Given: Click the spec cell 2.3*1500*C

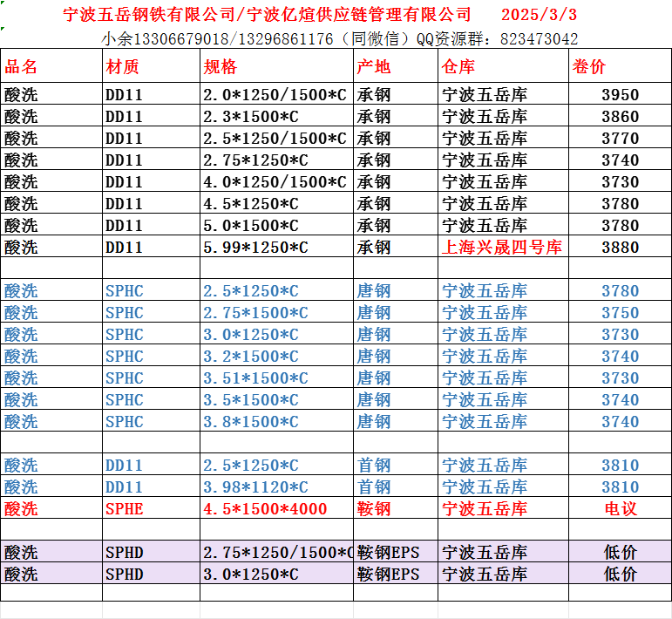Looking at the screenshot, I should click(x=277, y=116).
